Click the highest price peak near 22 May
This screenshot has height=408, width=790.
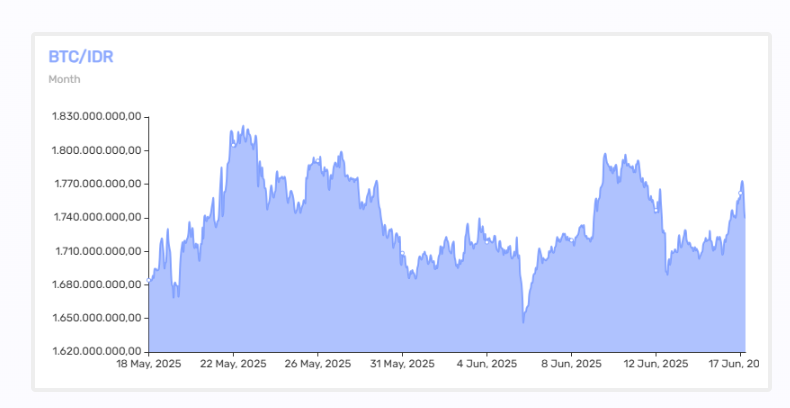[243, 128]
